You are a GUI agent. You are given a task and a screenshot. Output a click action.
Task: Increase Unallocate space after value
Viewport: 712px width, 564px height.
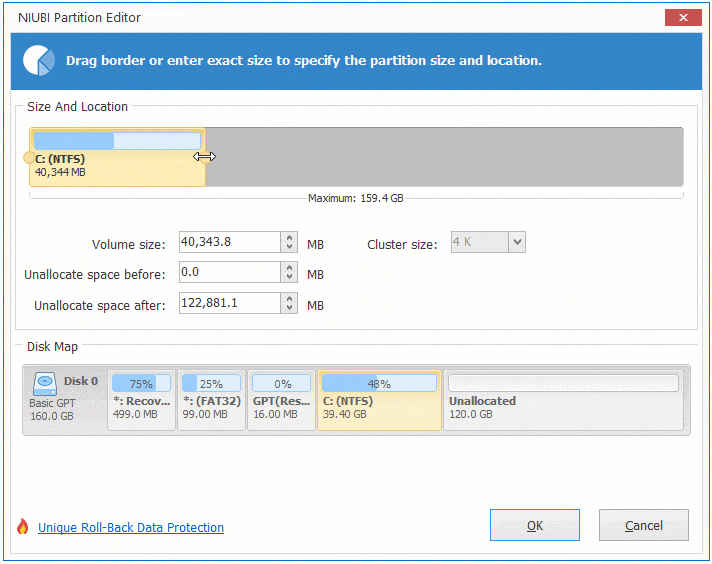pos(289,298)
